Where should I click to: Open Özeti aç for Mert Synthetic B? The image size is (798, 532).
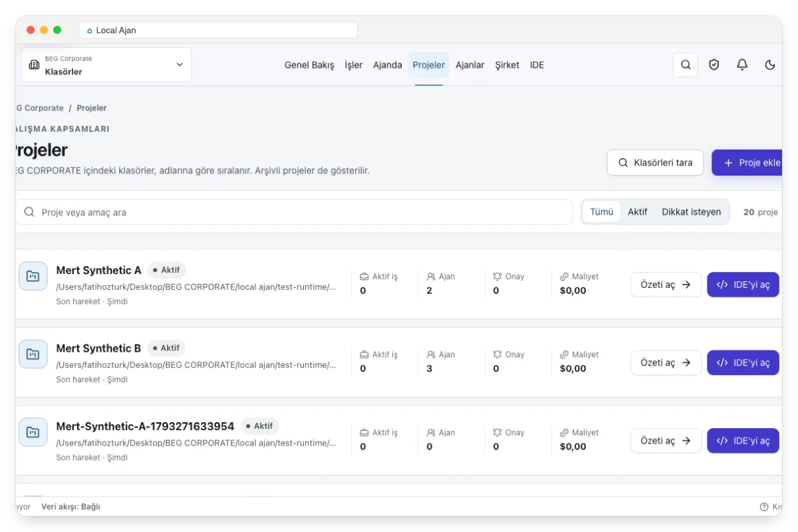[666, 362]
